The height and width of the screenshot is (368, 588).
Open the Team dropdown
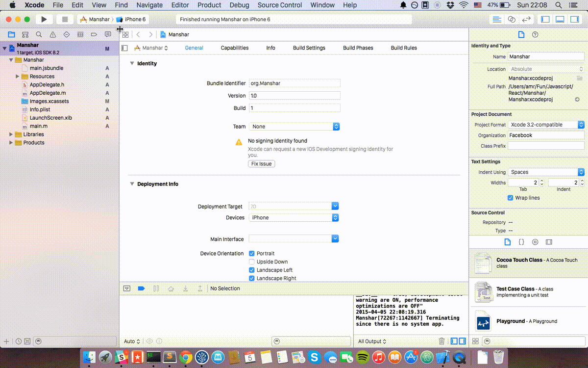(x=294, y=127)
